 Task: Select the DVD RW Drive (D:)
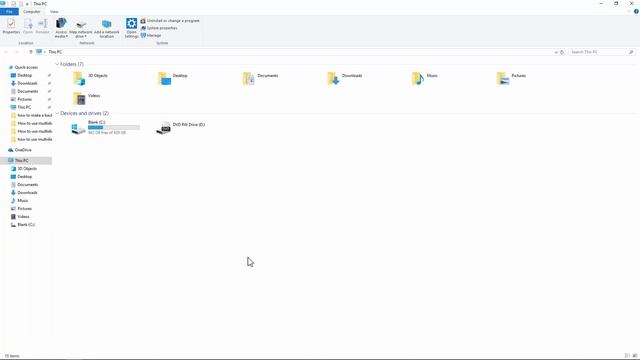180,128
